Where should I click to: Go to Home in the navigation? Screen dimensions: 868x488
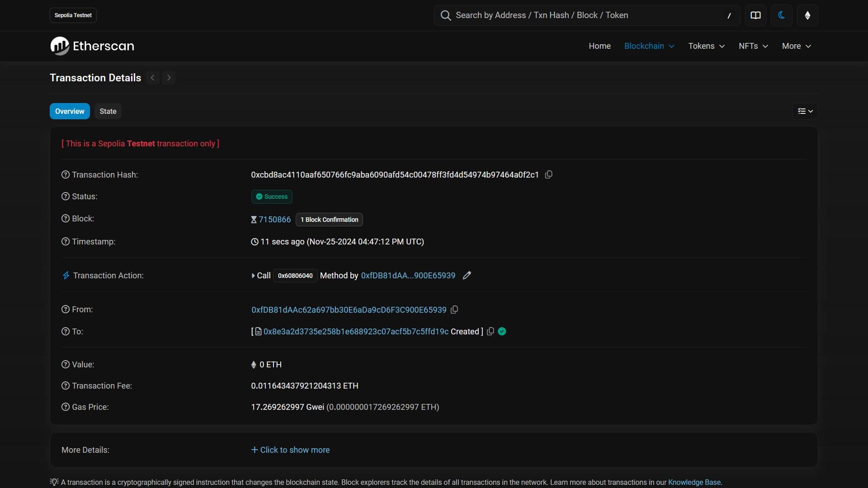click(599, 46)
